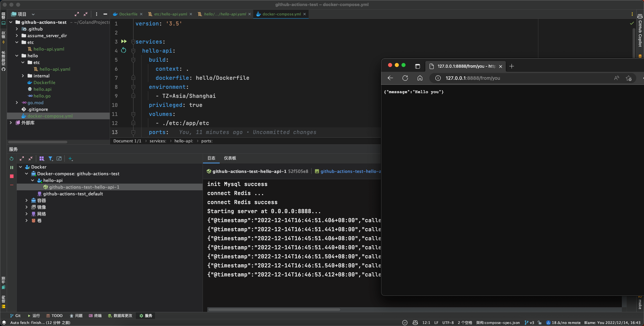
Task: Expand the 镜像 (images) node
Action: [26, 207]
